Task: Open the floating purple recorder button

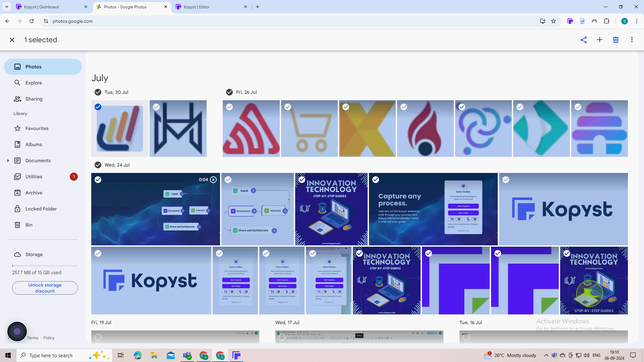Action: (x=17, y=331)
